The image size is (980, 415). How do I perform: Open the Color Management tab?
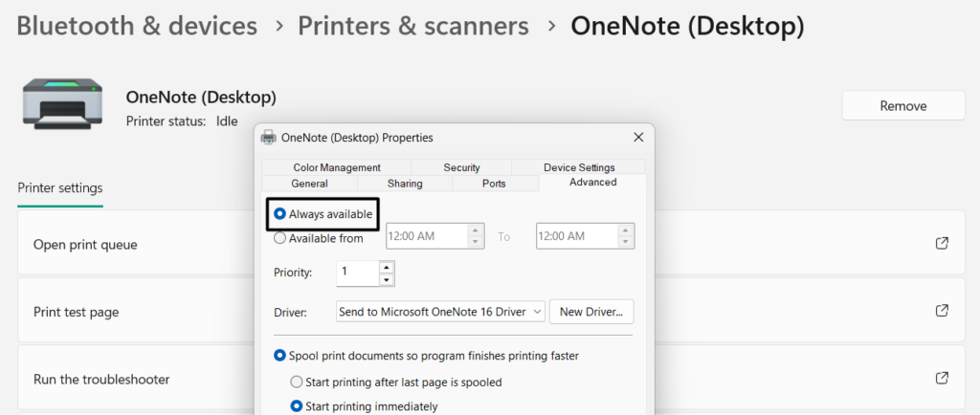(x=337, y=167)
